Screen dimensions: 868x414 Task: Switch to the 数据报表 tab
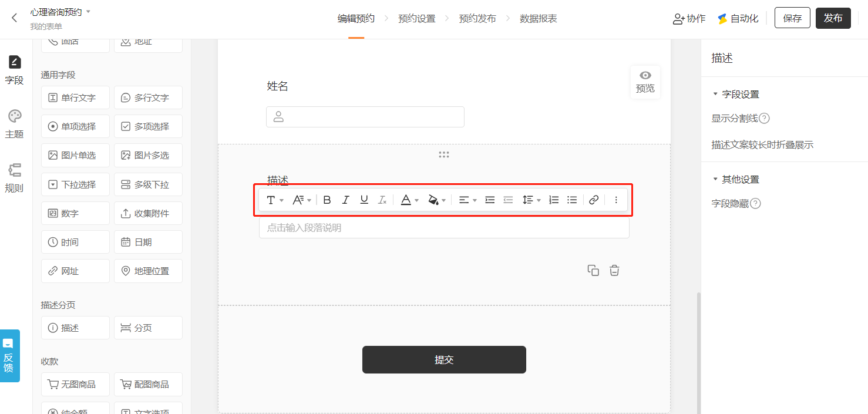(539, 19)
